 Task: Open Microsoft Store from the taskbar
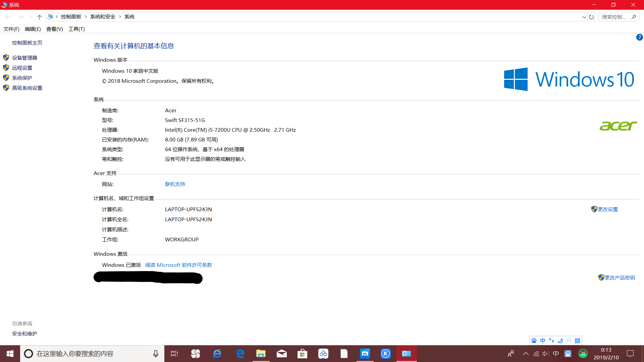click(303, 354)
